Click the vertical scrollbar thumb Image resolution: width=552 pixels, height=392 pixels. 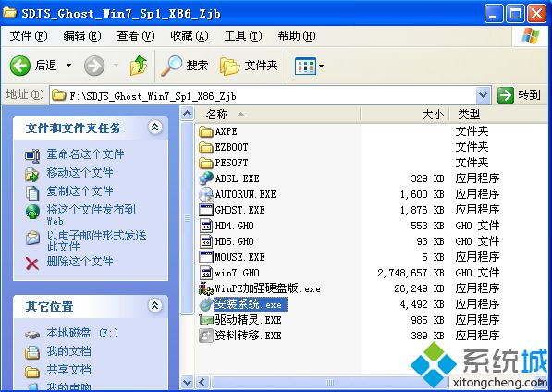coord(188,218)
